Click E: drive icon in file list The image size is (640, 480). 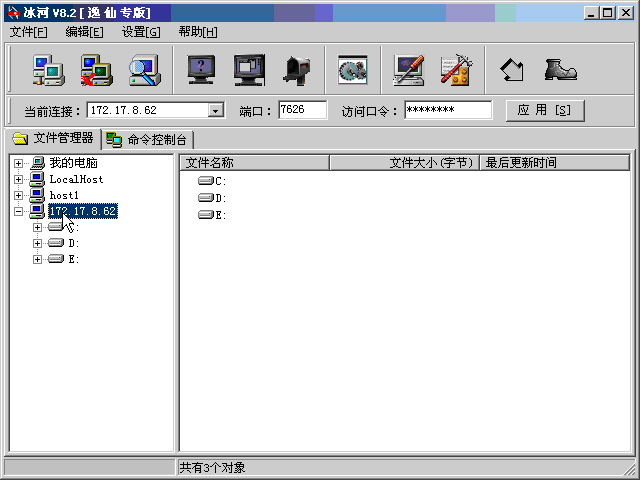coord(206,215)
